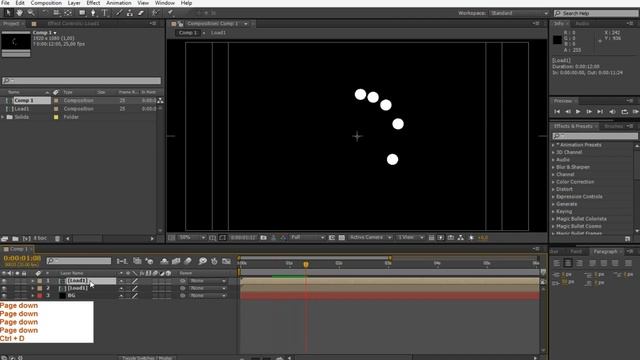Toggle shy switch on layer 1
This screenshot has width=640, height=360.
[121, 281]
